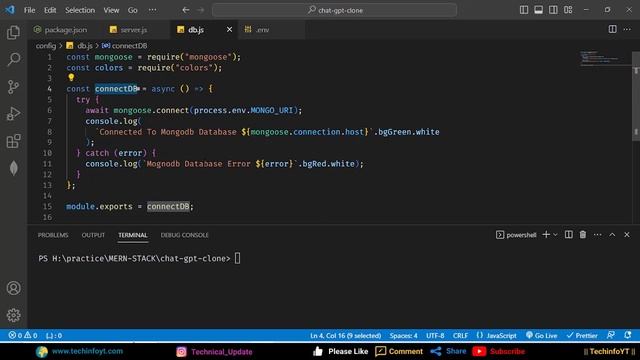Click line number 10 in the gutter
This screenshot has height=360, width=640.
click(47, 153)
